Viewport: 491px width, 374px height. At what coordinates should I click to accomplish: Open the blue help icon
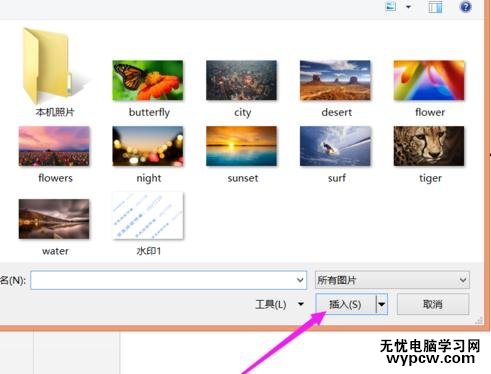[x=466, y=7]
